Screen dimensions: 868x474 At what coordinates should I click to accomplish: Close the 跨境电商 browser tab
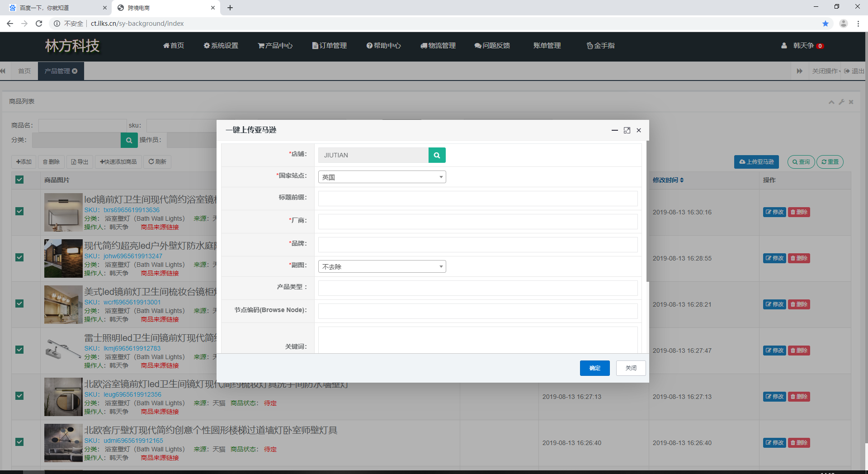click(x=213, y=8)
